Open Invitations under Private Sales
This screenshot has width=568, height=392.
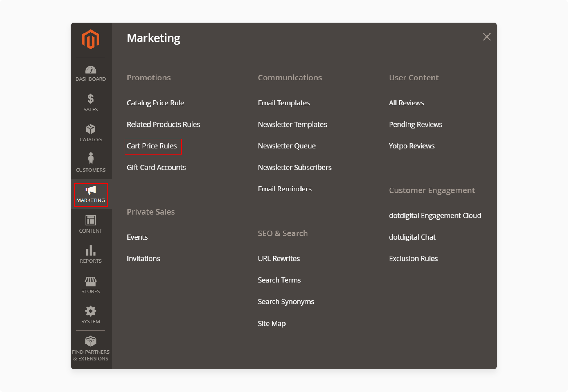click(143, 259)
